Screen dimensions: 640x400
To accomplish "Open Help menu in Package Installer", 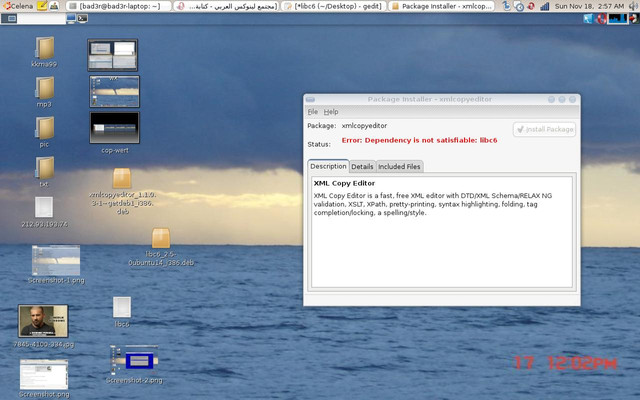I will tap(331, 111).
